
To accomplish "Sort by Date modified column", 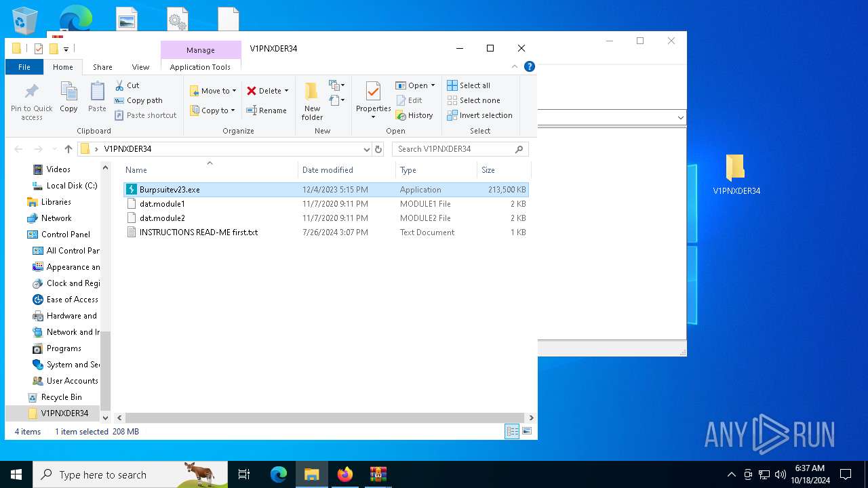I will (x=347, y=170).
